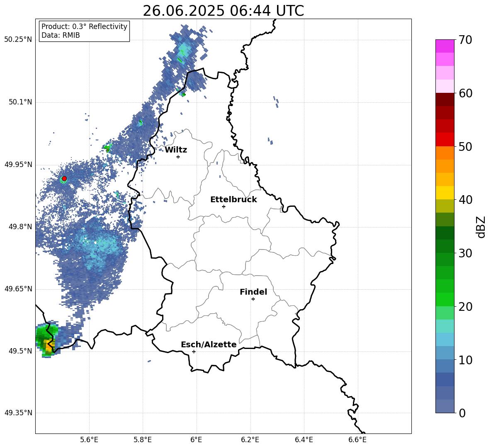The image size is (491, 448).
Task: Click the 49.65°N latitude label
Action: (x=18, y=289)
